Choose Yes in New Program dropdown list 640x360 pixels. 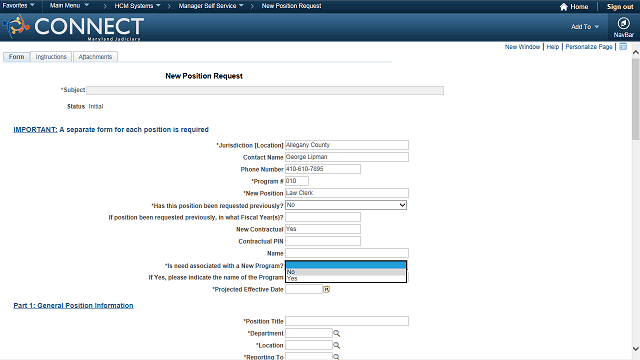(345, 278)
